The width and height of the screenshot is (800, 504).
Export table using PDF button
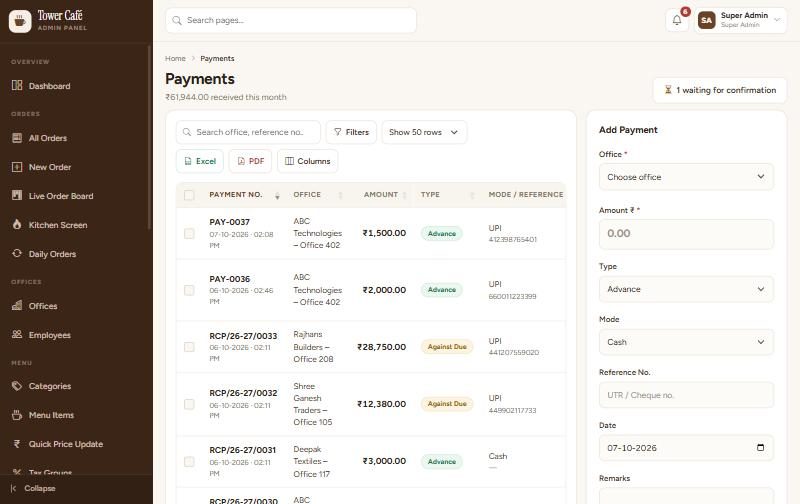coord(250,161)
